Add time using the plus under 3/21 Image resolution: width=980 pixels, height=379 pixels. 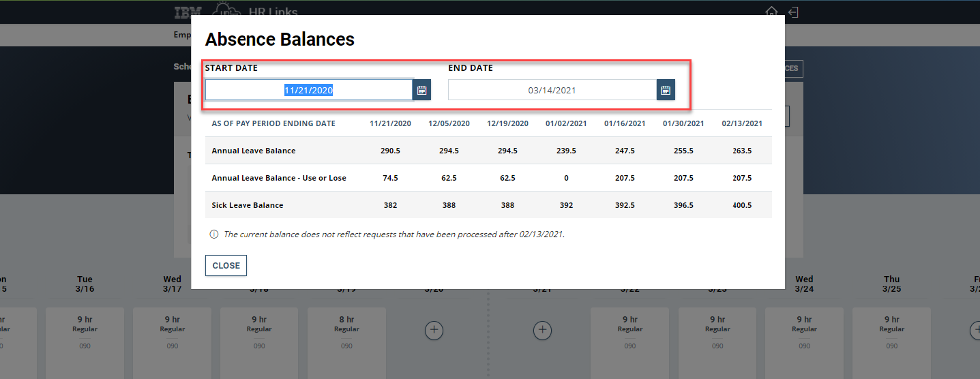pos(542,330)
